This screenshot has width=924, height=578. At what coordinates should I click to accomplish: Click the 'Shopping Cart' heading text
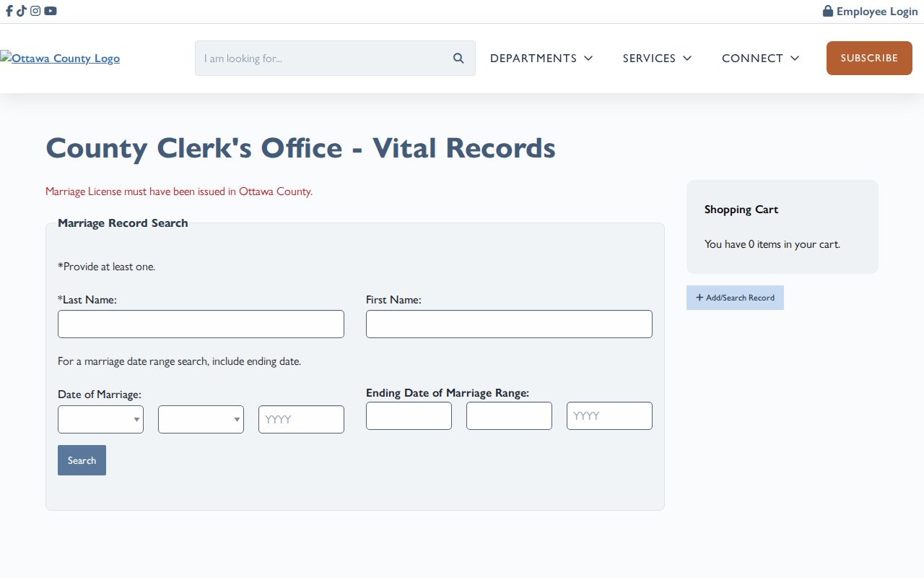pos(741,210)
